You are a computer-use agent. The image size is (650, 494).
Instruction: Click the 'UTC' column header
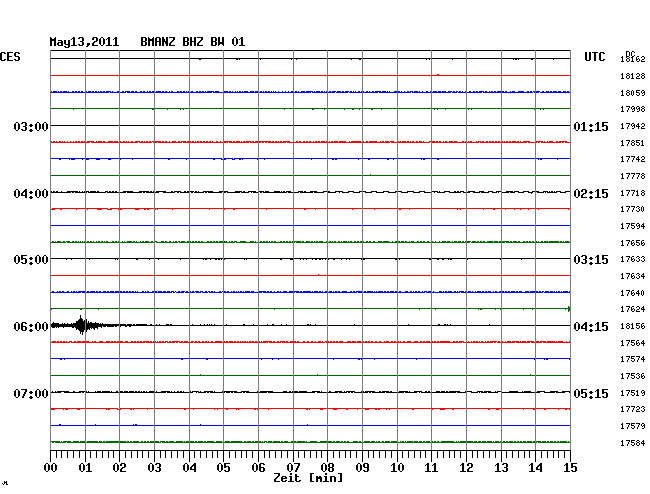(594, 57)
